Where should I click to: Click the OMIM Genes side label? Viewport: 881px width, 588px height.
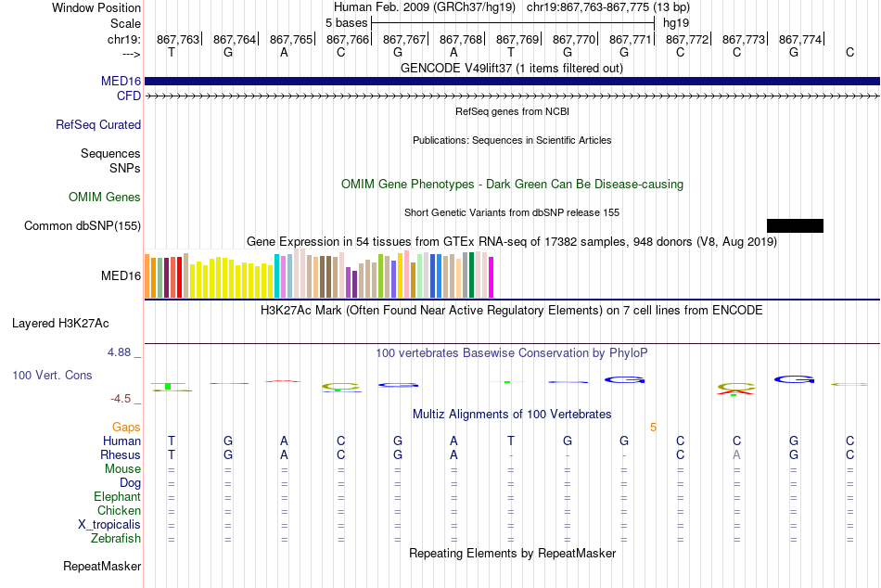[x=105, y=197]
